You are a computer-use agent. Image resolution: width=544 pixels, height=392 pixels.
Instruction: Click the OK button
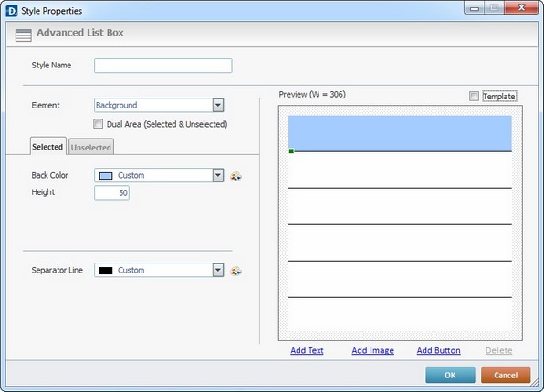click(450, 375)
